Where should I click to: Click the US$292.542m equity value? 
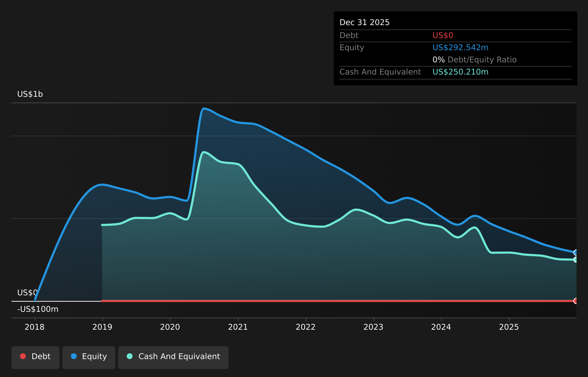461,48
